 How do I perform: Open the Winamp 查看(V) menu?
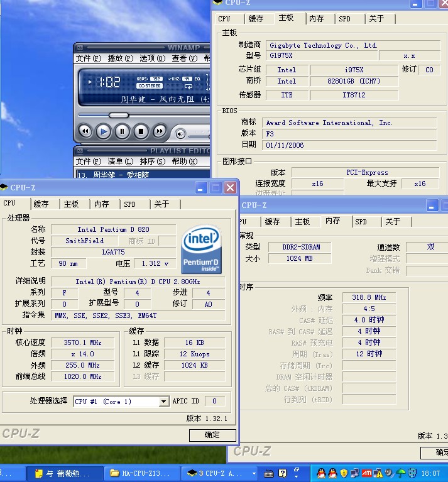tap(184, 58)
